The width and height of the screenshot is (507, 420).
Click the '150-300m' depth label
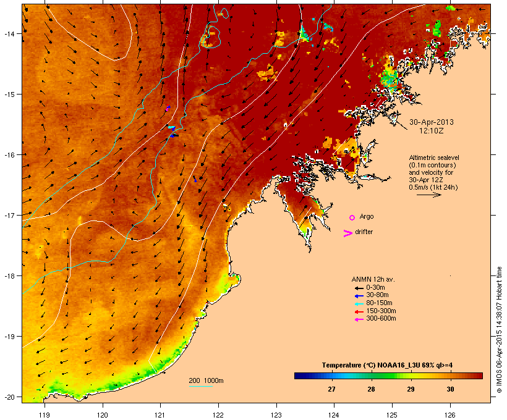(x=381, y=311)
